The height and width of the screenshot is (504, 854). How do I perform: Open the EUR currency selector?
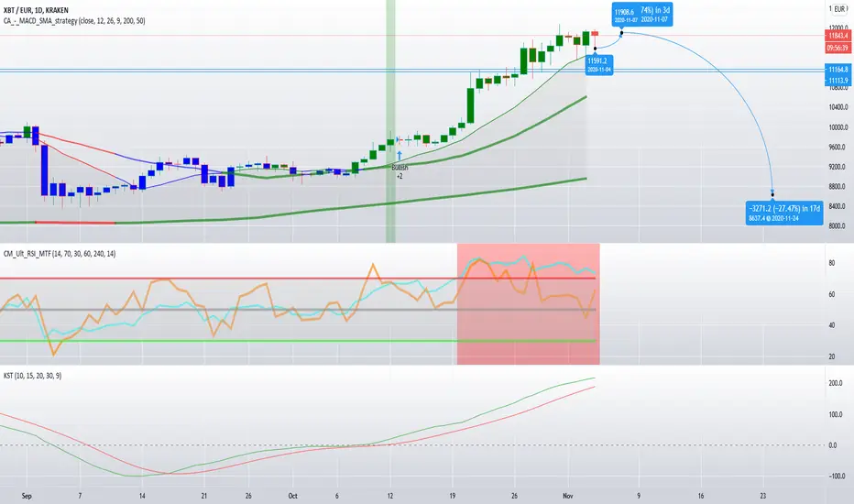click(838, 9)
